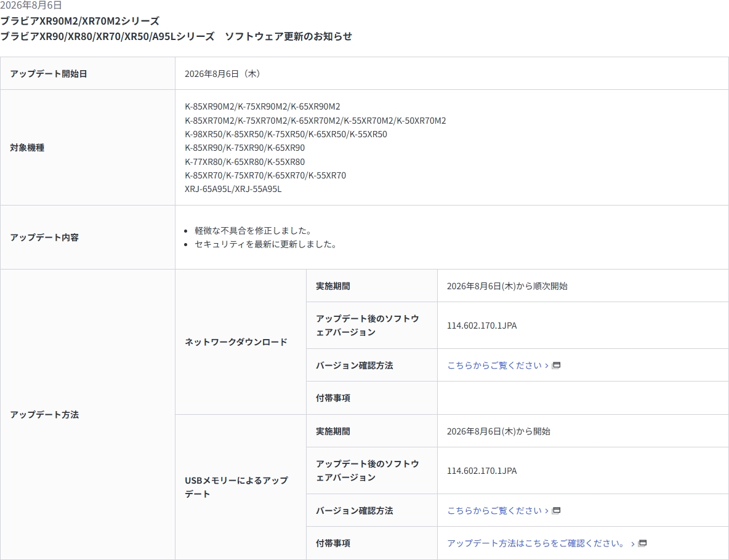The image size is (729, 560).
Task: Click the heading ブラビアXR90M2/XR70M2シリーズ
Action: [x=79, y=21]
